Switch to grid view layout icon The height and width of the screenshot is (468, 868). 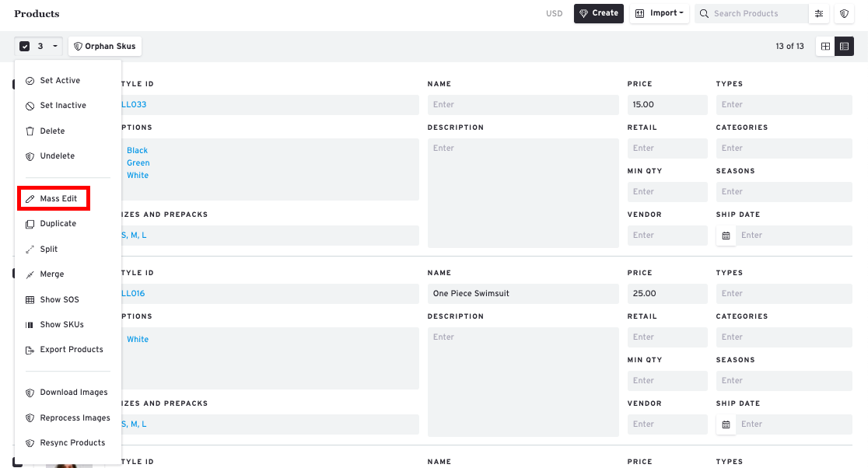[x=825, y=47]
